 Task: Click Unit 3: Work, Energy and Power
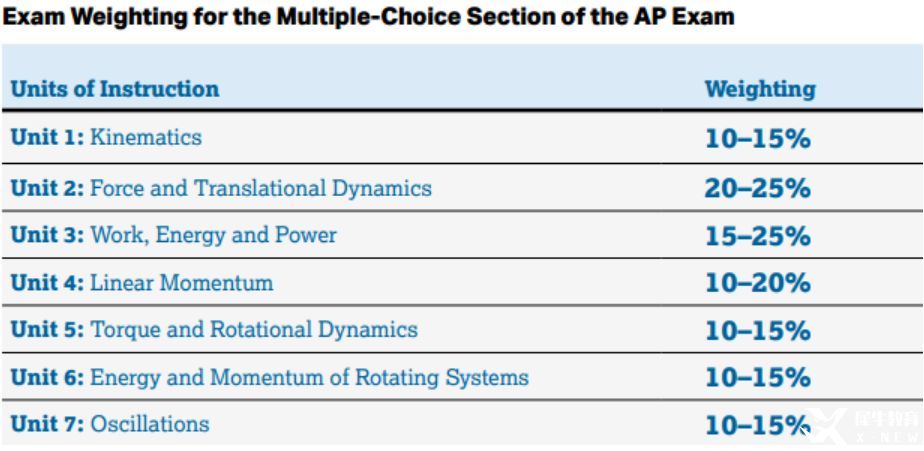[x=174, y=235]
